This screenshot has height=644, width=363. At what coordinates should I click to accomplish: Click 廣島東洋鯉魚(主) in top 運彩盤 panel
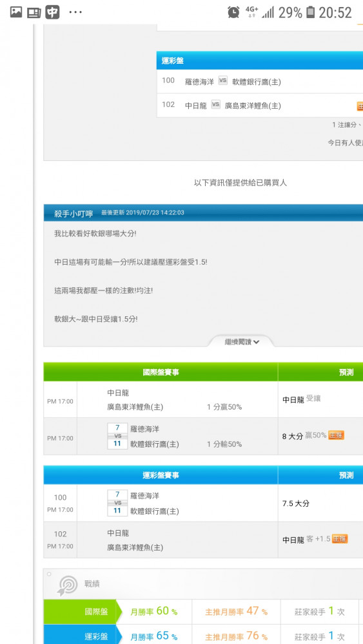253,106
